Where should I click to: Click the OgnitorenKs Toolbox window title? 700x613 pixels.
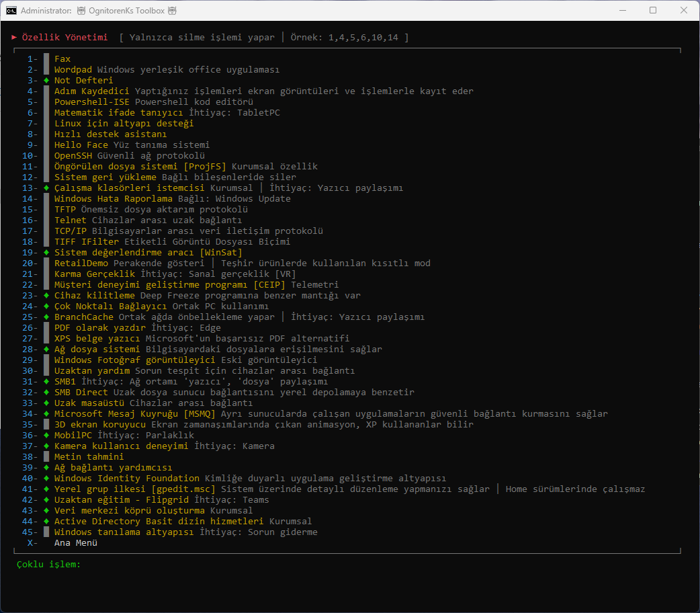pyautogui.click(x=126, y=10)
